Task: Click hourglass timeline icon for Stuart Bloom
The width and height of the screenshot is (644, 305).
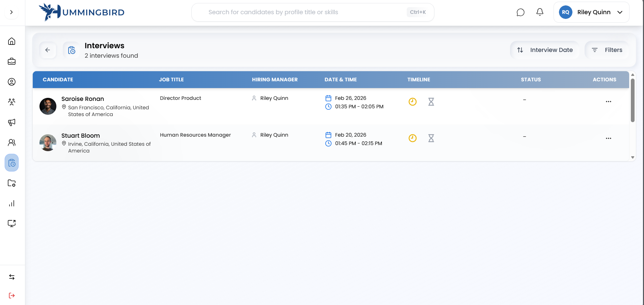Action: click(431, 138)
